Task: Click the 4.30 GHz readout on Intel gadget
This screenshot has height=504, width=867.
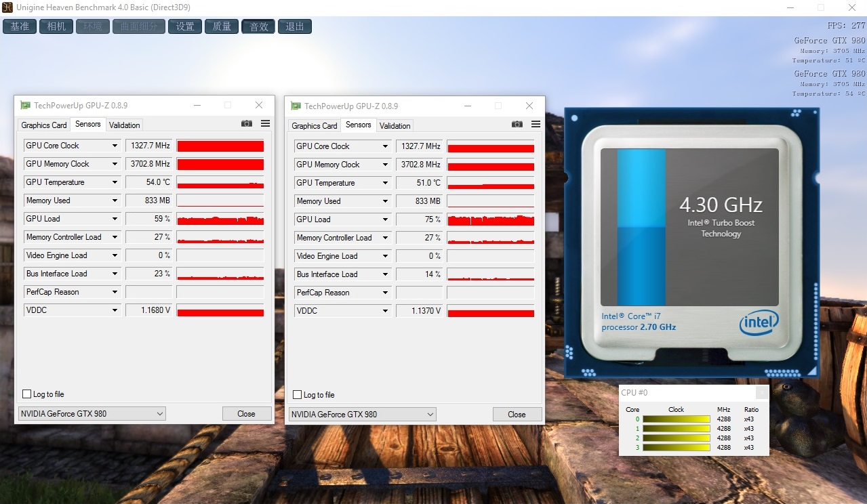Action: click(721, 205)
